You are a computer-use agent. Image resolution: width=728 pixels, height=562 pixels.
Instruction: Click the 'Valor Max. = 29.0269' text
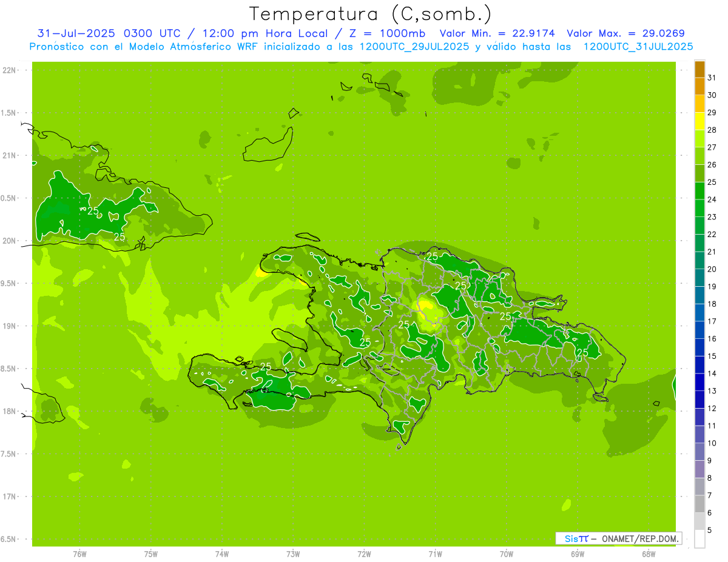coord(625,33)
